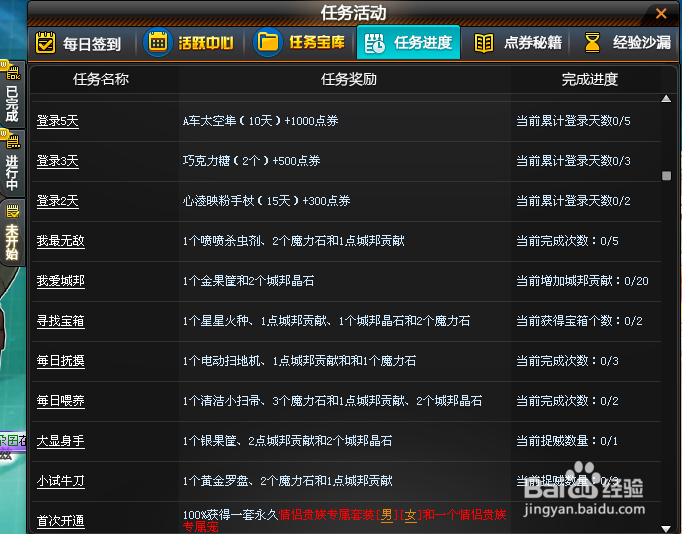Click the [男] link in 首次开通 reward

point(386,515)
